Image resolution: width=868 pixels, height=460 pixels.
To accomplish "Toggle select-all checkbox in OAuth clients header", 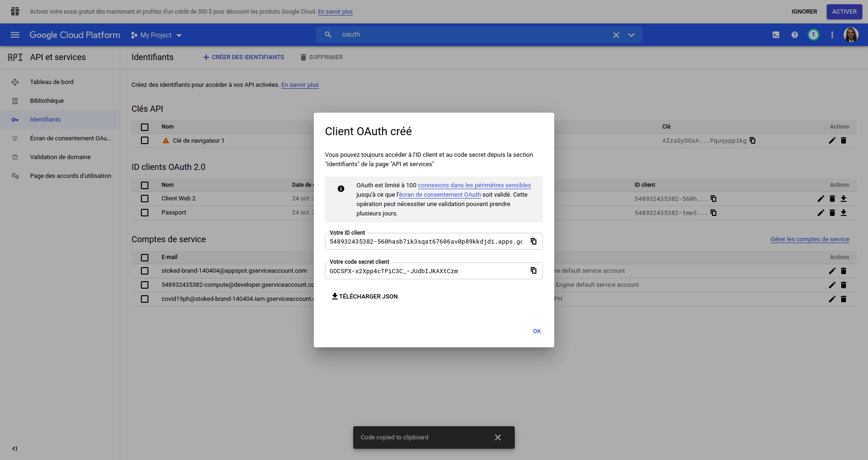I will point(145,185).
